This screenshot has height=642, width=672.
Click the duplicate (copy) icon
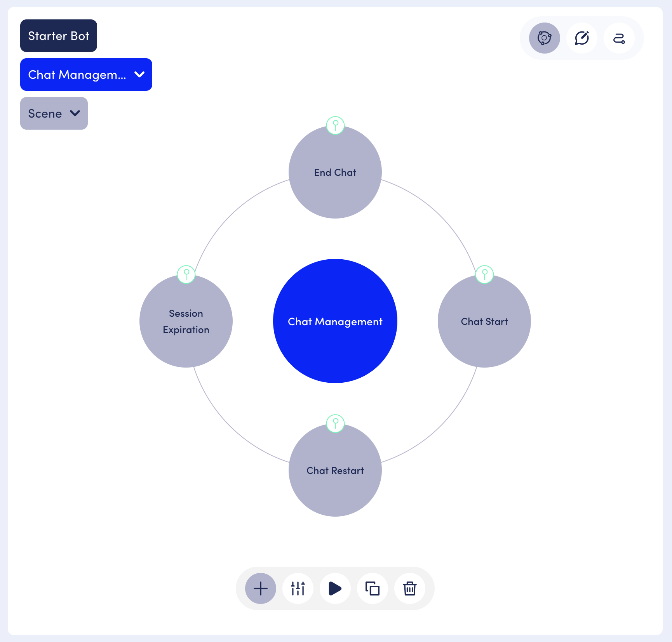point(372,588)
